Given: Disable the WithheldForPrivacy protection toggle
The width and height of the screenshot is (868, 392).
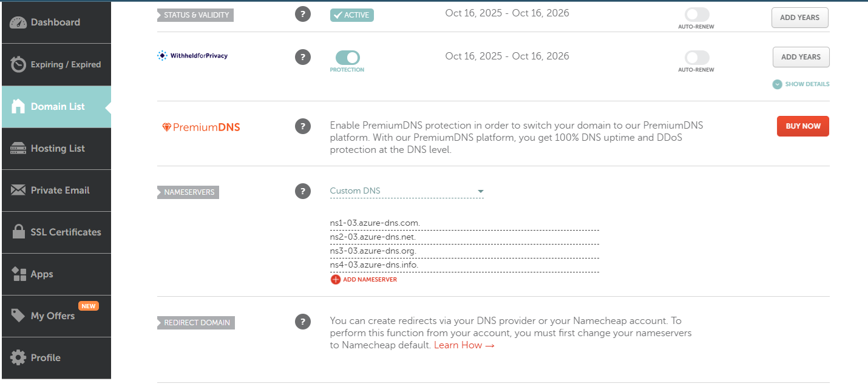Looking at the screenshot, I should (x=347, y=58).
